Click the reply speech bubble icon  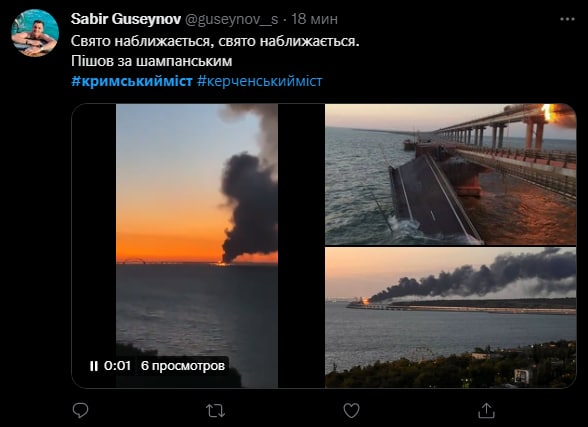tap(80, 411)
